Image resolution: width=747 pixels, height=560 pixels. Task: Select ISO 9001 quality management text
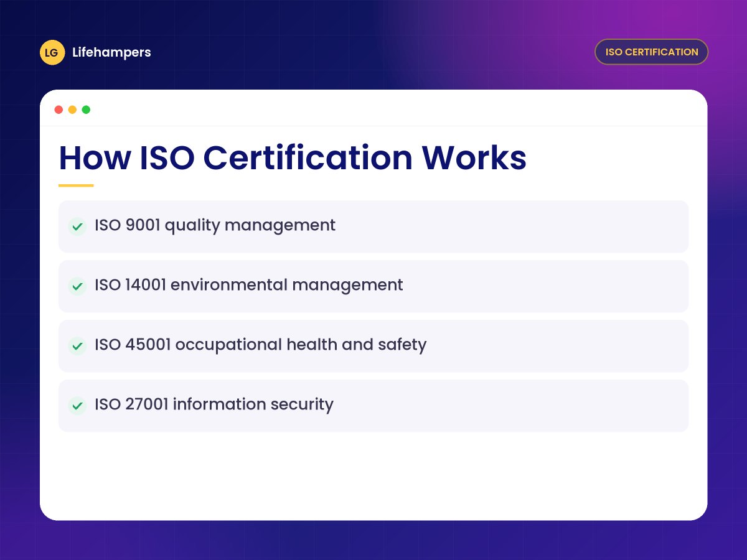coord(215,225)
